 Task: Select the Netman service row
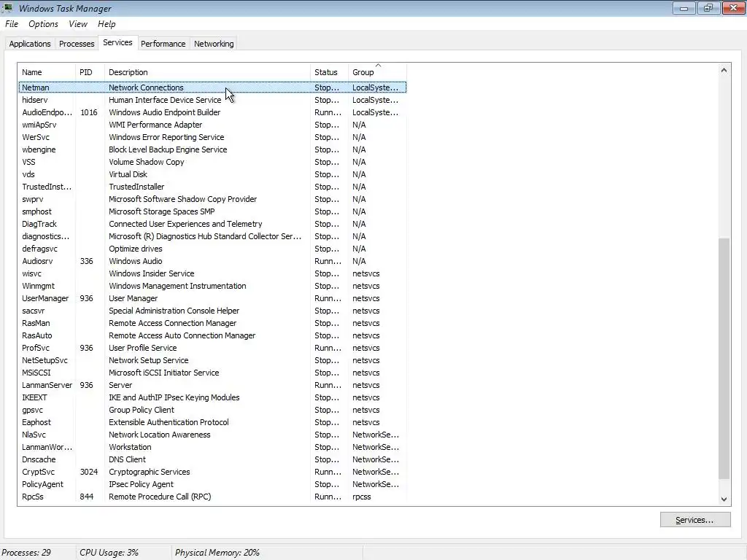(212, 87)
